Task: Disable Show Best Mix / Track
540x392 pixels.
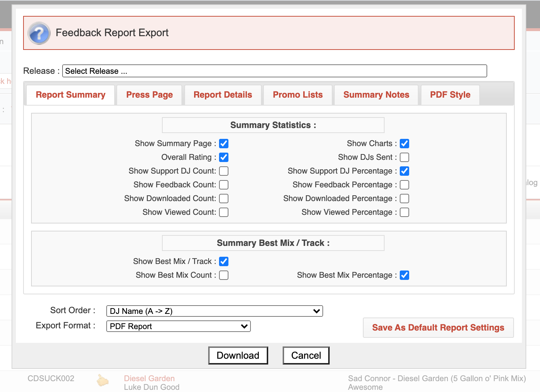Action: point(224,261)
